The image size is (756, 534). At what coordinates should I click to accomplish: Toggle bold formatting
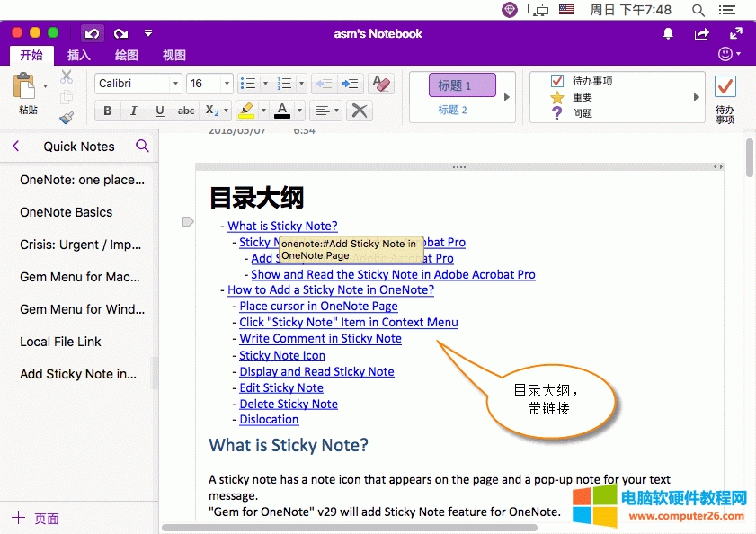(108, 111)
